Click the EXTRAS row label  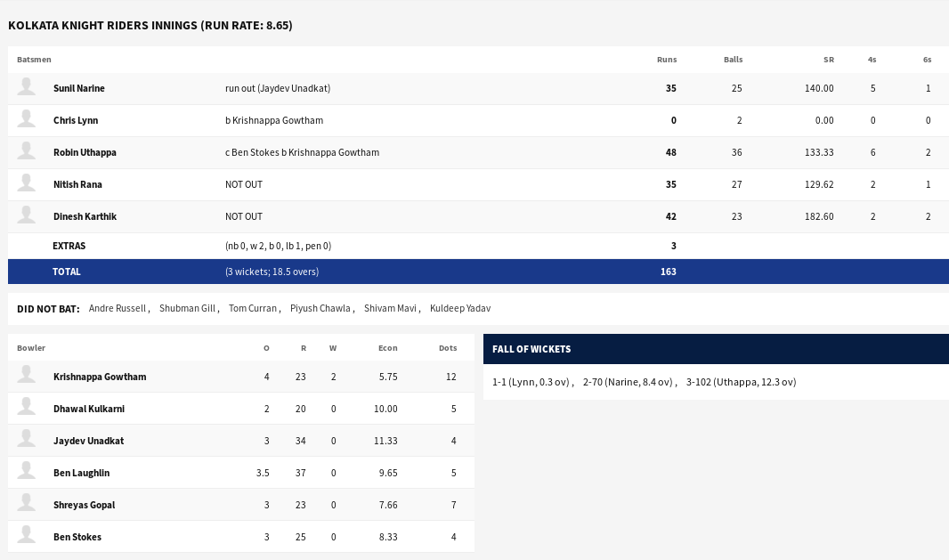pyautogui.click(x=69, y=246)
